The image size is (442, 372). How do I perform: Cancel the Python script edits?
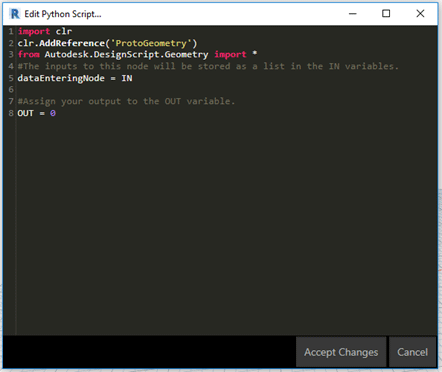(x=412, y=352)
